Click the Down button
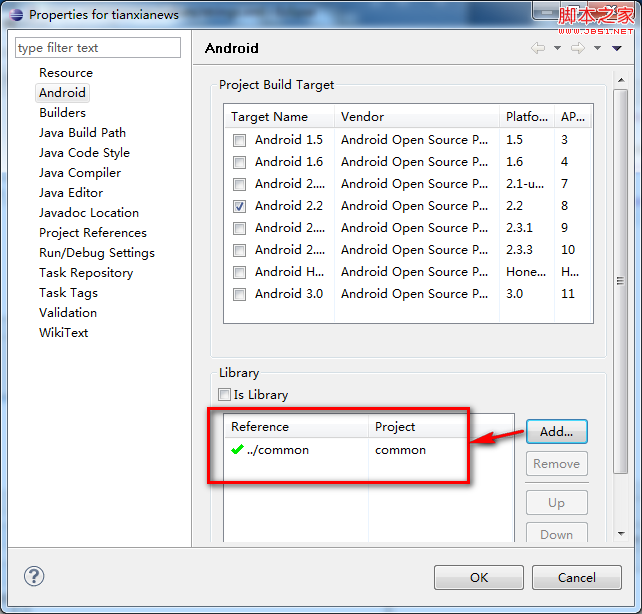The height and width of the screenshot is (614, 642). pyautogui.click(x=556, y=533)
